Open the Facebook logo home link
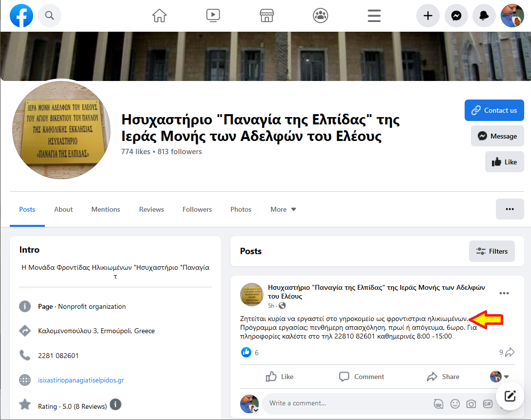 click(x=21, y=16)
